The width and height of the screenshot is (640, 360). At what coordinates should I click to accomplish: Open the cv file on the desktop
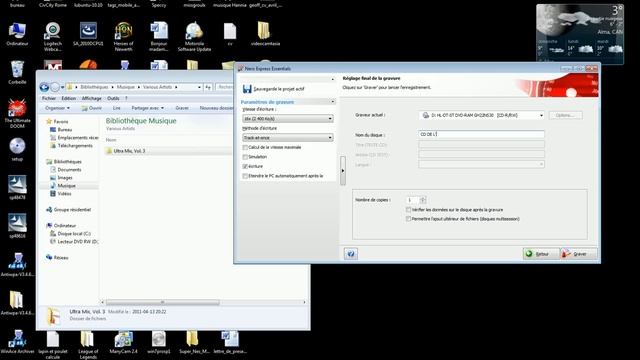click(x=230, y=33)
